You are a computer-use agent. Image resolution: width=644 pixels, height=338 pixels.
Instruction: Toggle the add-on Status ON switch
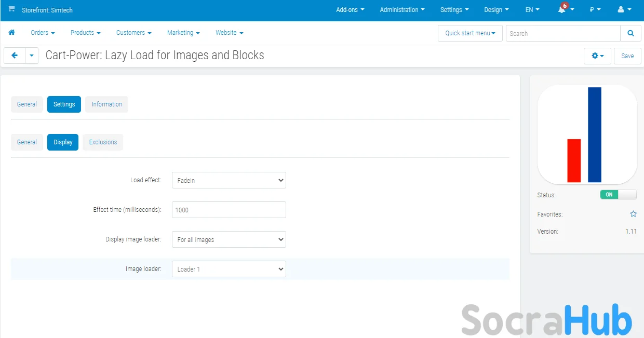(x=618, y=195)
